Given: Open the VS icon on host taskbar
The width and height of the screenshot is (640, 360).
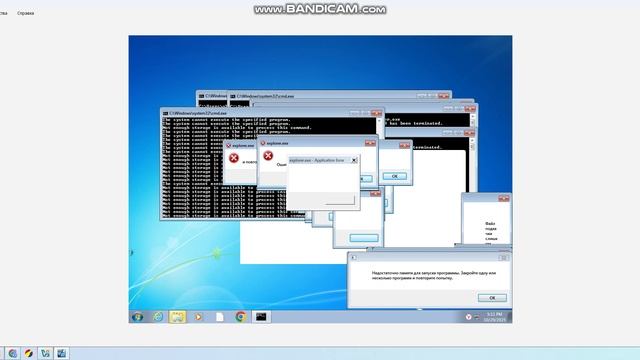Looking at the screenshot, I should (45, 353).
